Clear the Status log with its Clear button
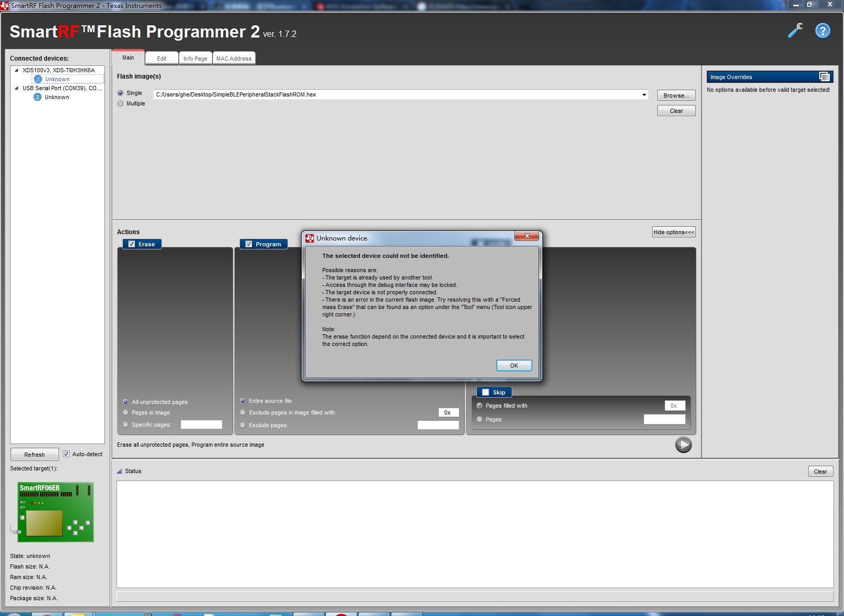Screen dimensions: 844x616 pos(820,471)
